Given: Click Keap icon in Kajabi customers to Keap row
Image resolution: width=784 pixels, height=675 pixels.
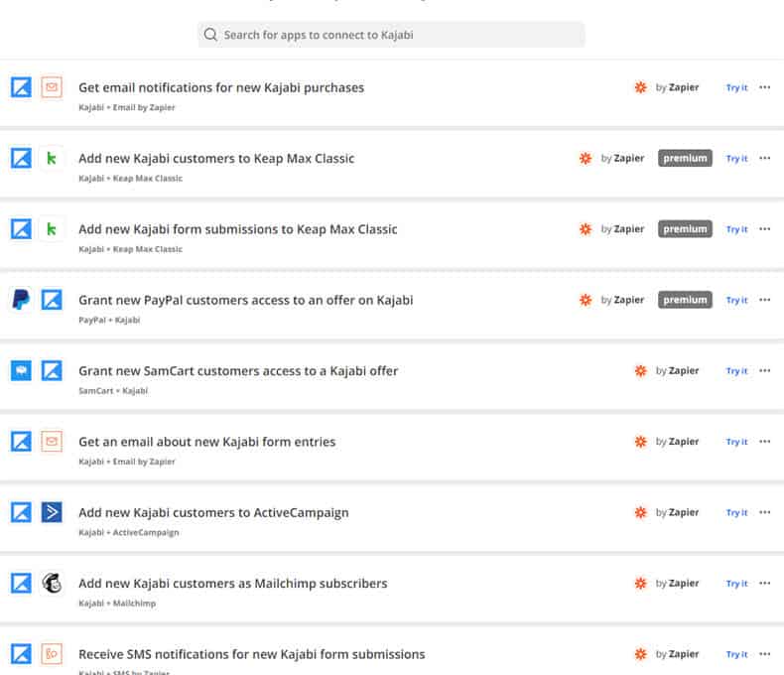Looking at the screenshot, I should 52,158.
